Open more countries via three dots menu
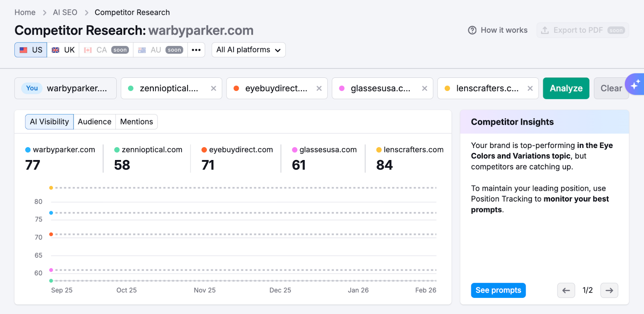The width and height of the screenshot is (644, 314). coord(196,50)
